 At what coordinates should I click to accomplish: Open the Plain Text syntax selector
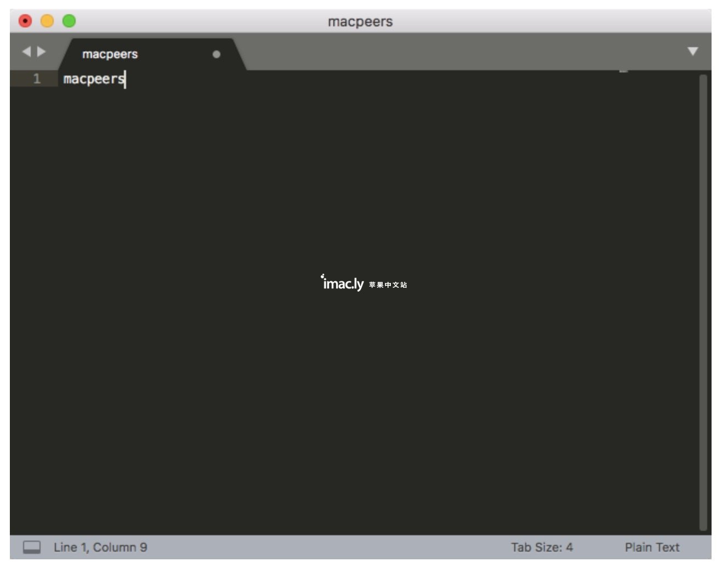point(652,547)
